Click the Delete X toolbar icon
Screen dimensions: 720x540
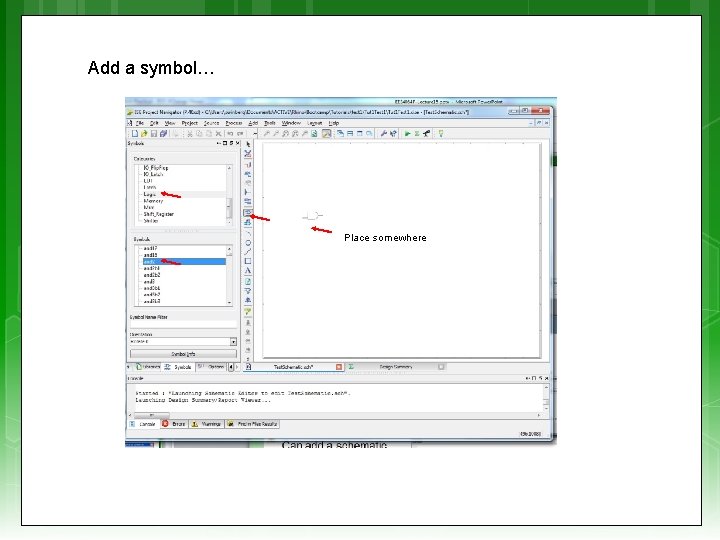219,134
